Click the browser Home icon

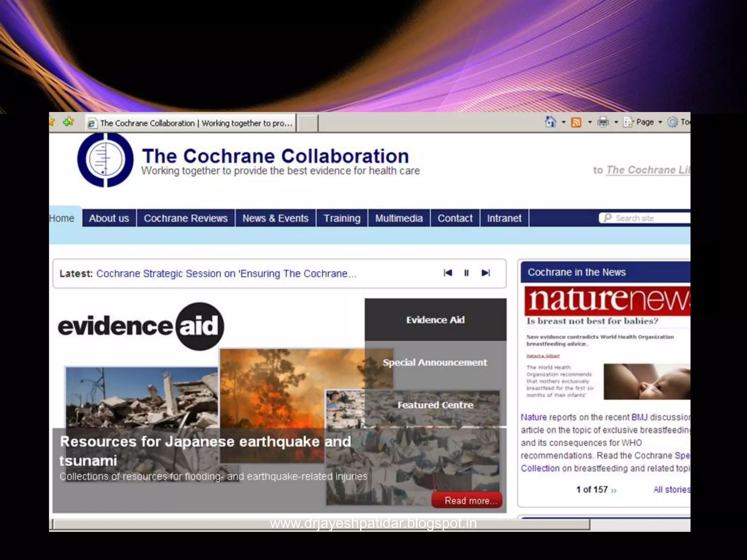(x=550, y=122)
